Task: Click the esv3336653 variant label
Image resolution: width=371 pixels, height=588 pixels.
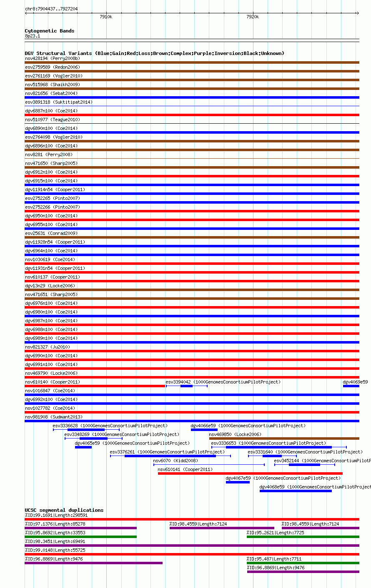Action: pyautogui.click(x=268, y=443)
